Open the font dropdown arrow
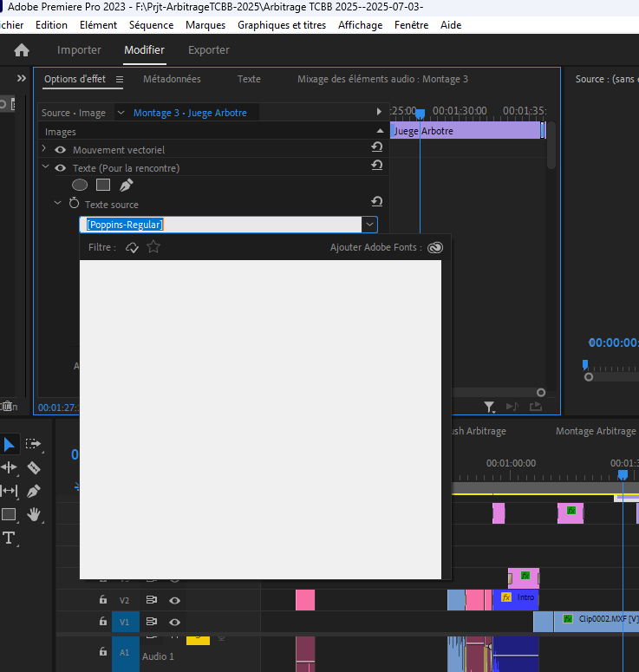Viewport: 639px width, 672px height. tap(369, 225)
